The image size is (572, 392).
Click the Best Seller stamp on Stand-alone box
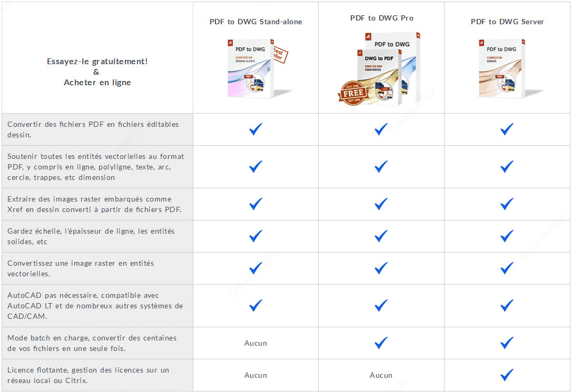pyautogui.click(x=280, y=55)
